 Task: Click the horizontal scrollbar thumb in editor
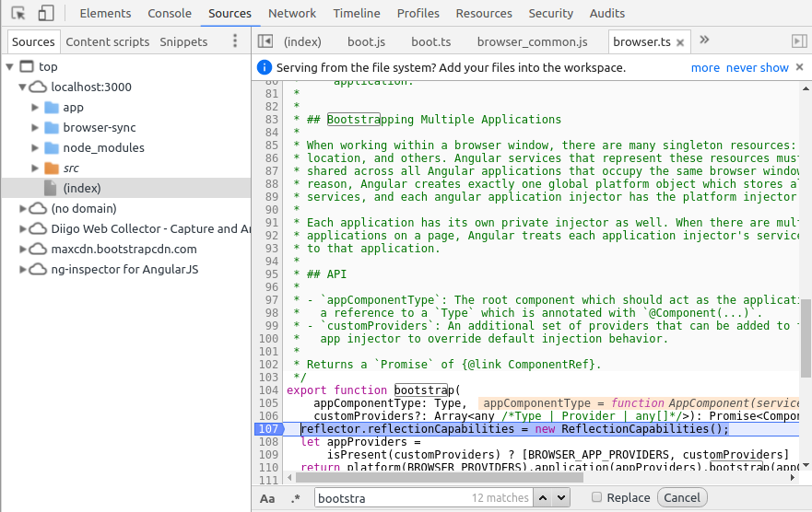point(439,478)
